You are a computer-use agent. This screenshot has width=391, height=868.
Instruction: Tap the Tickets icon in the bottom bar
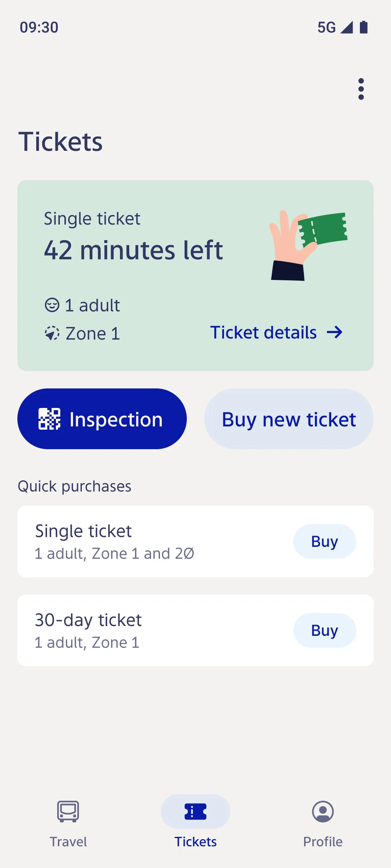[x=195, y=811]
